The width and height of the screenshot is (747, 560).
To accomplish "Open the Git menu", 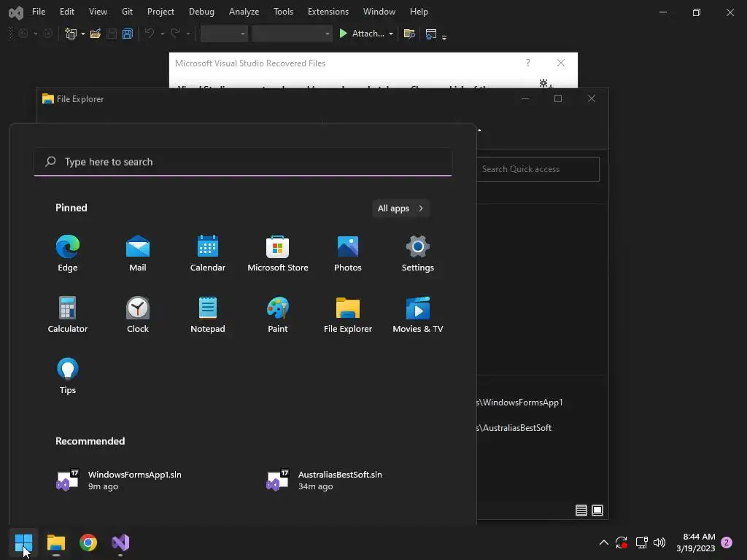I will [127, 12].
